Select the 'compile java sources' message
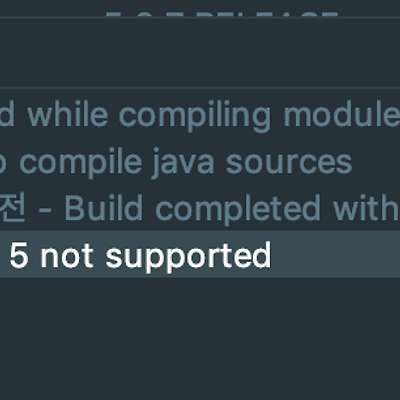The height and width of the screenshot is (400, 400). click(x=176, y=162)
